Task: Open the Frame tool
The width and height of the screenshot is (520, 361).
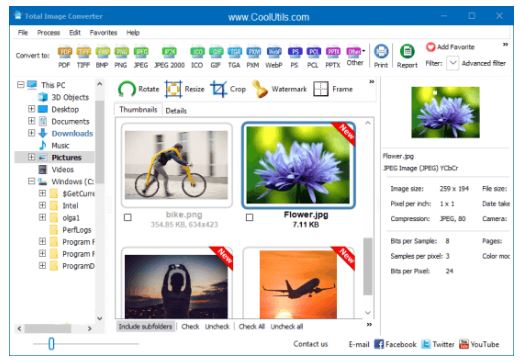Action: (x=333, y=89)
